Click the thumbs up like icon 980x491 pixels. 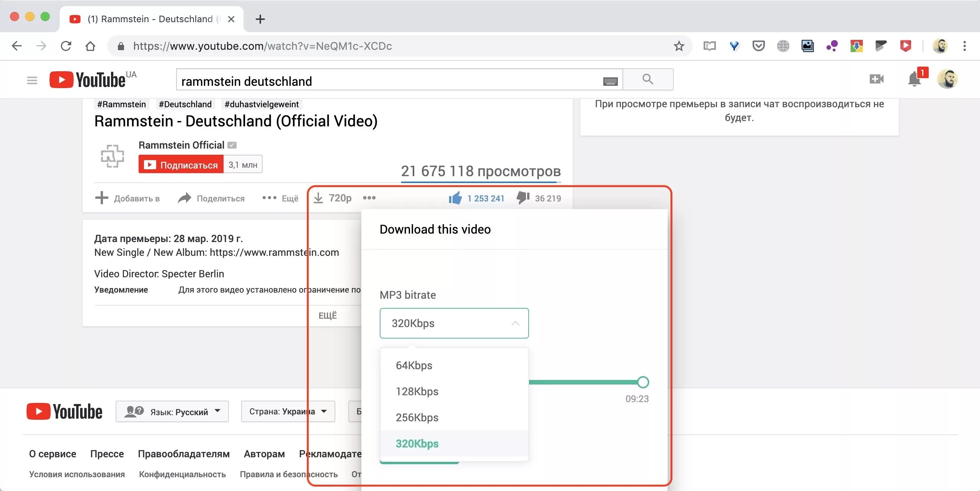click(455, 198)
